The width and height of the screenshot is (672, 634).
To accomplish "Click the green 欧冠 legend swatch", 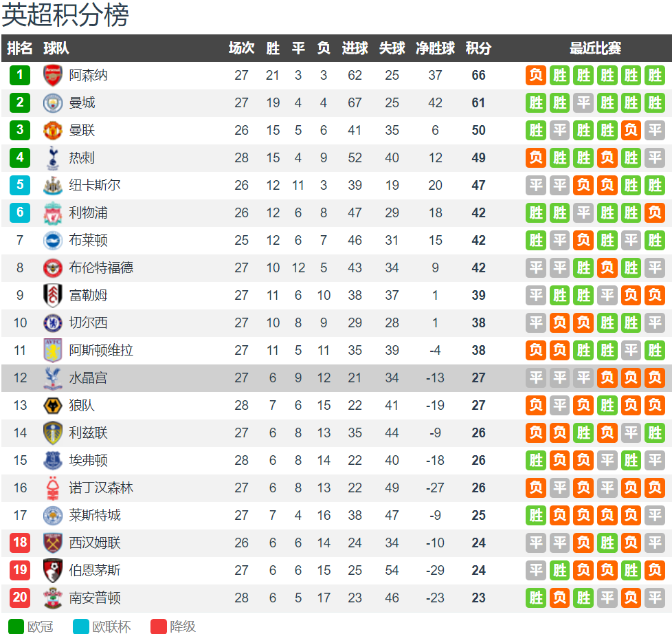I will pyautogui.click(x=16, y=626).
